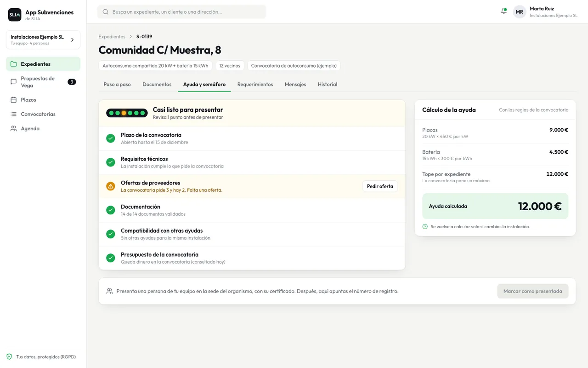This screenshot has width=588, height=368.
Task: Click the Plazos calendar icon
Action: 14,100
